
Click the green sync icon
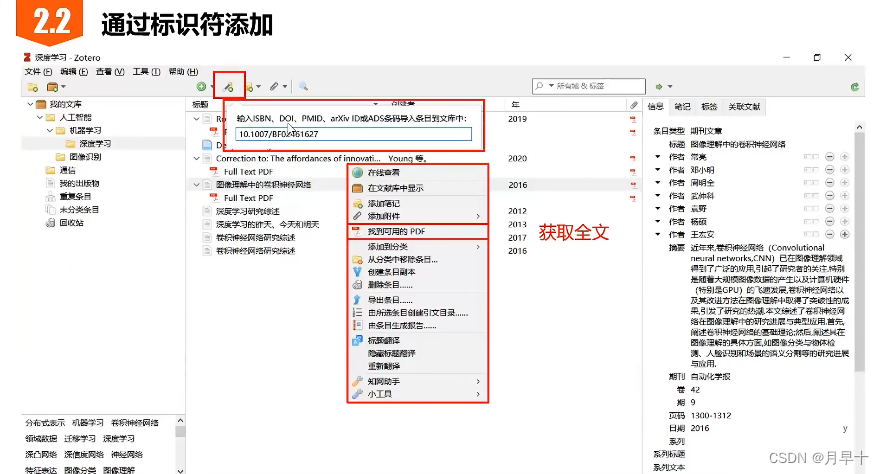pos(855,87)
